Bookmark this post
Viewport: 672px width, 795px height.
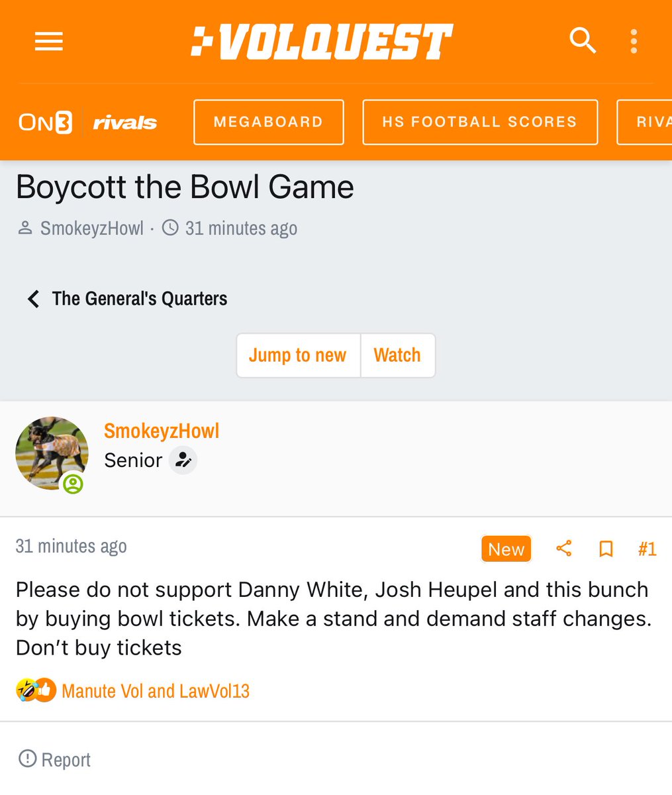click(x=605, y=549)
